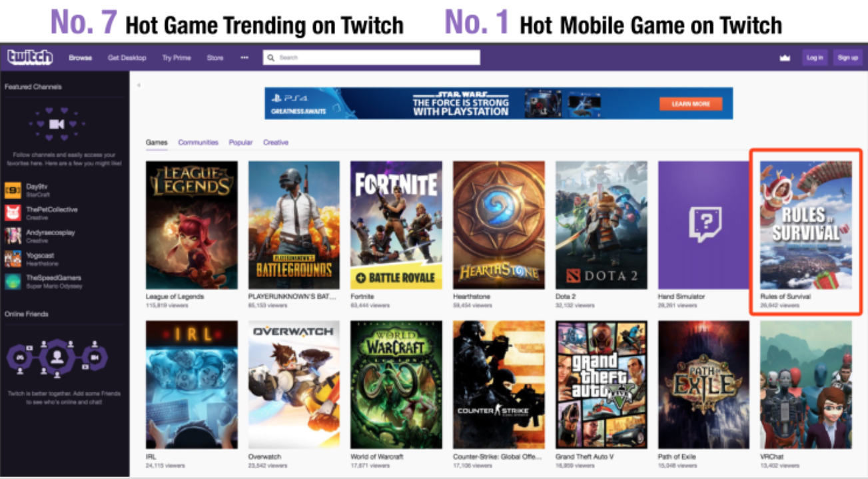Click the search magnifier icon
The width and height of the screenshot is (868, 479).
pos(271,58)
